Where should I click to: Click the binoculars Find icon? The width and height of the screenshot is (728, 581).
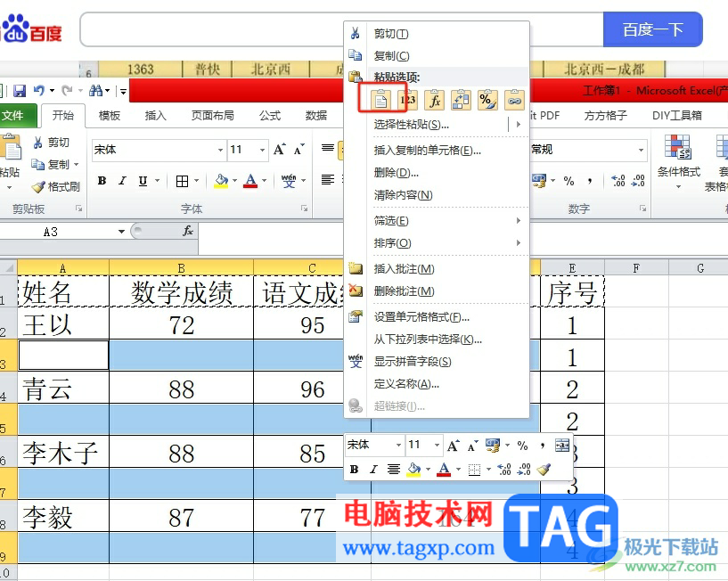coord(95,91)
